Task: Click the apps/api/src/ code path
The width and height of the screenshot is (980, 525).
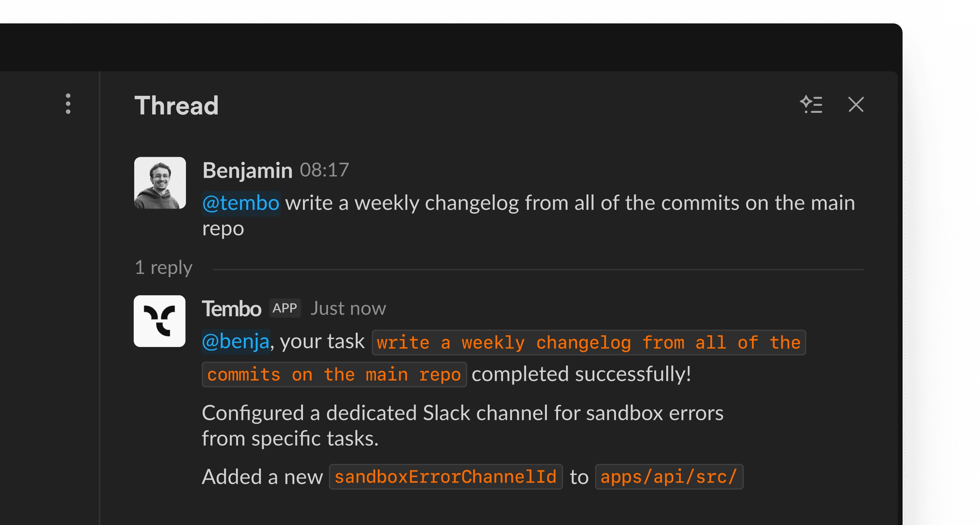Action: click(x=668, y=477)
